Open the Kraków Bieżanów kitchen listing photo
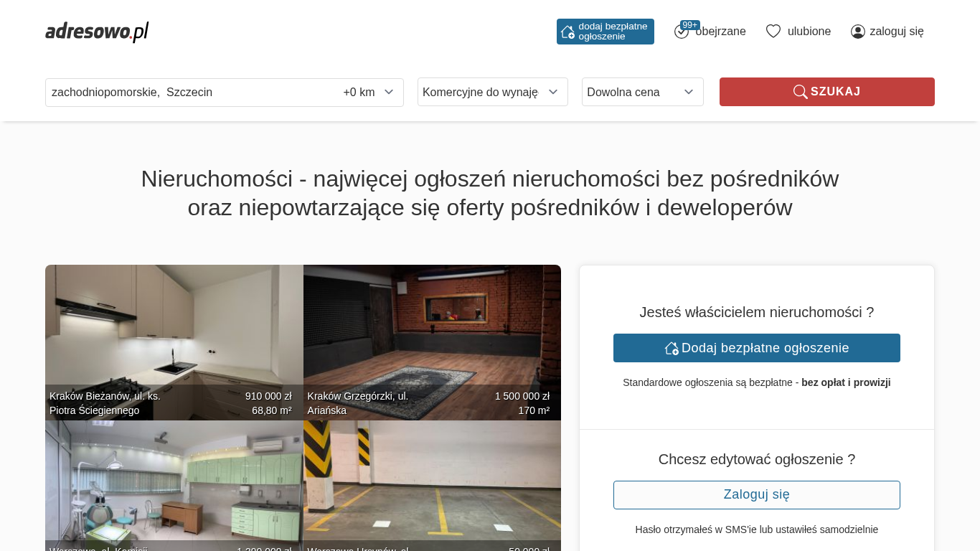Screen dimensions: 980x551 174,330
